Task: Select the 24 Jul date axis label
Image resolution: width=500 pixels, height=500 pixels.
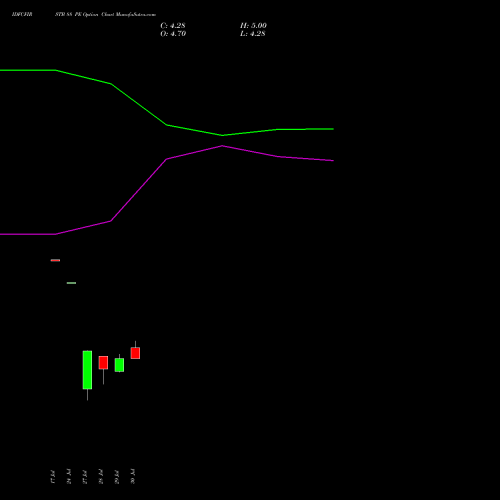Action: 69,477
